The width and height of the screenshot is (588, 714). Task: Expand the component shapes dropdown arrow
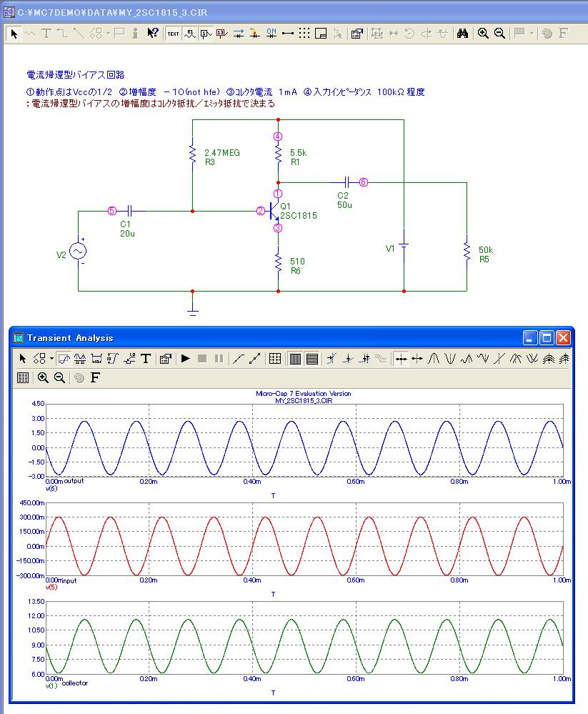point(108,33)
